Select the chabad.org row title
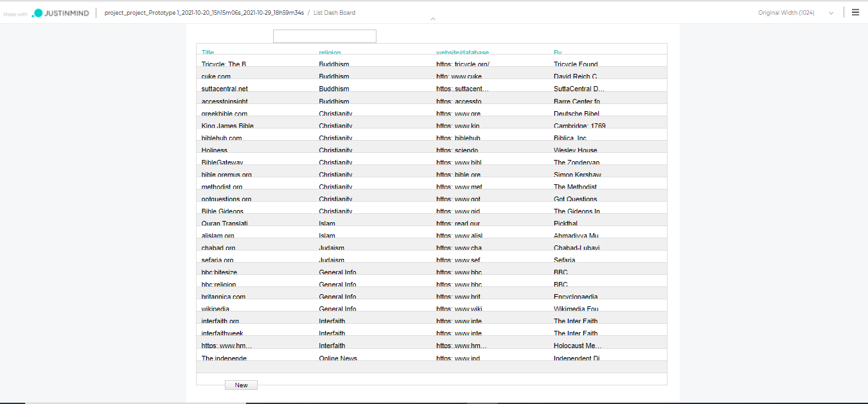868x404 pixels. click(218, 248)
